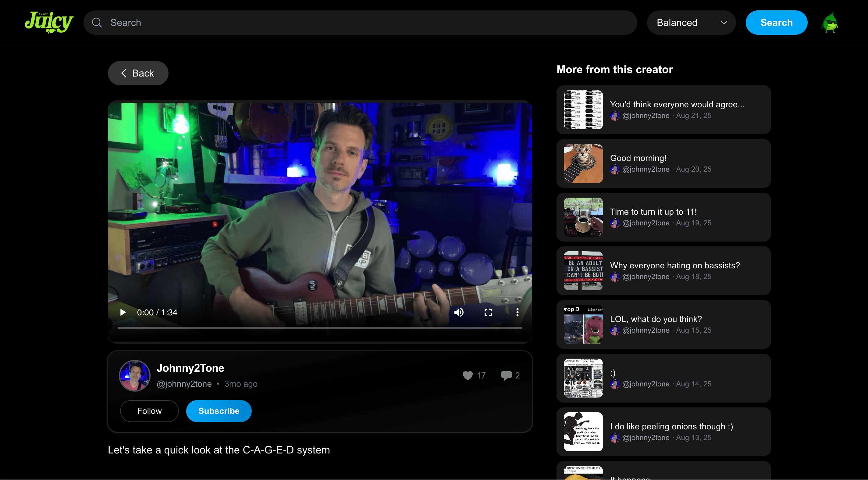The width and height of the screenshot is (868, 480).
Task: Click the "Aug 15, 25" date text
Action: click(x=693, y=330)
